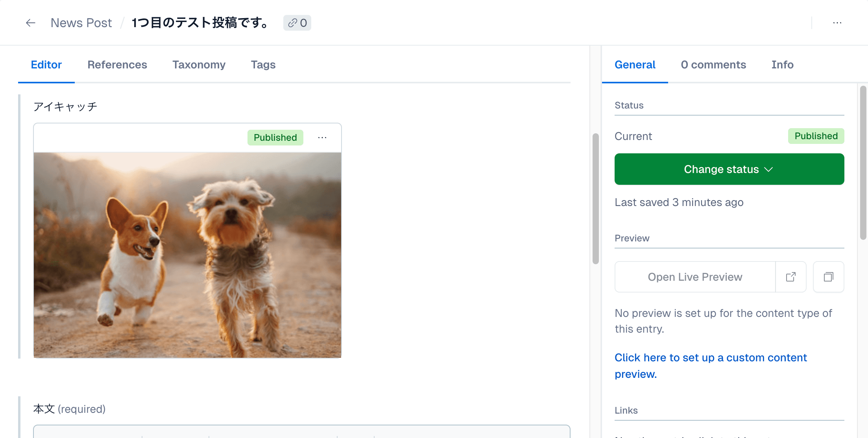This screenshot has width=868, height=438.
Task: Switch to the References tab
Action: point(117,64)
